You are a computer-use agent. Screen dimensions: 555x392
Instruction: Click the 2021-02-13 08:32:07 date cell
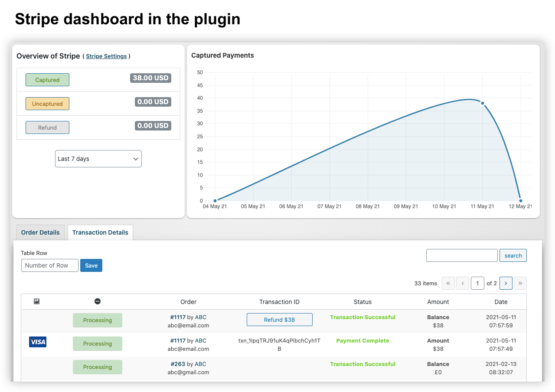point(501,368)
